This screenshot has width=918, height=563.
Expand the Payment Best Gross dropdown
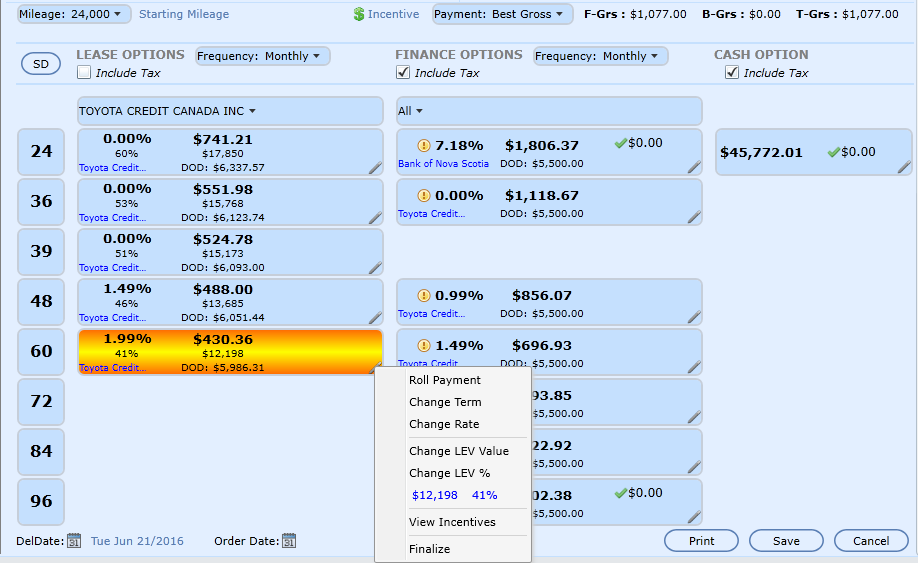[x=503, y=14]
